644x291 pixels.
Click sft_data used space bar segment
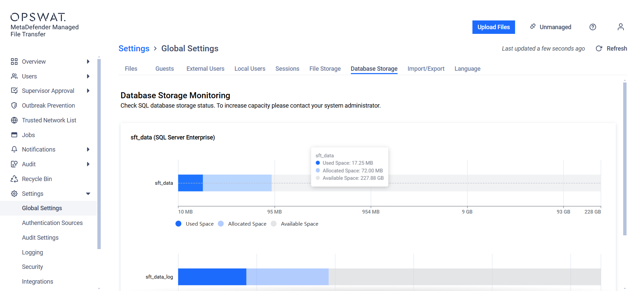190,183
